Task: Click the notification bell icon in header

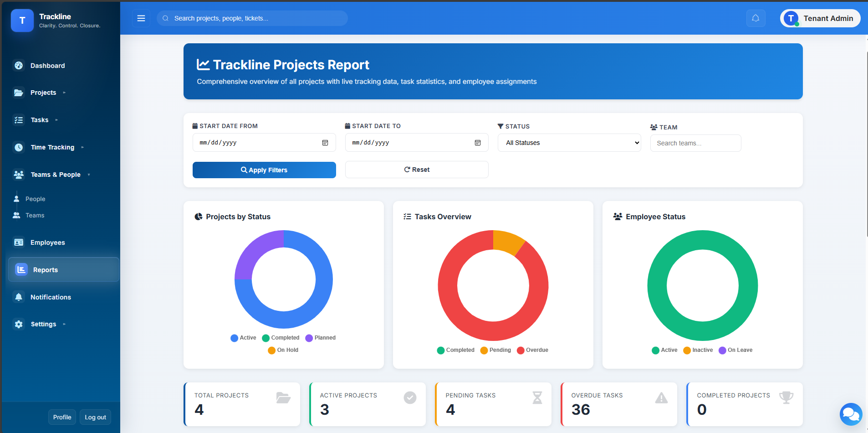Action: pos(756,18)
